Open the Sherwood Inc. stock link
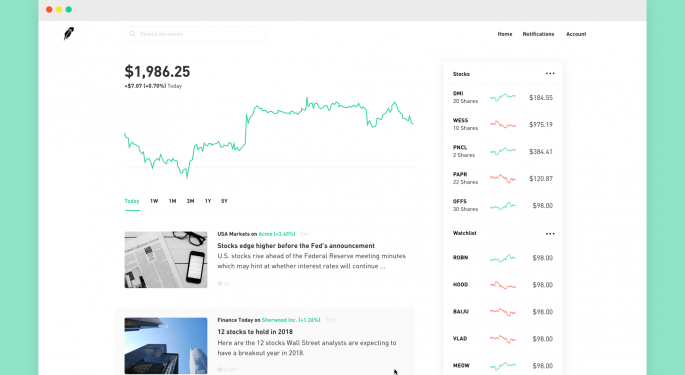The width and height of the screenshot is (685, 375). (291, 320)
